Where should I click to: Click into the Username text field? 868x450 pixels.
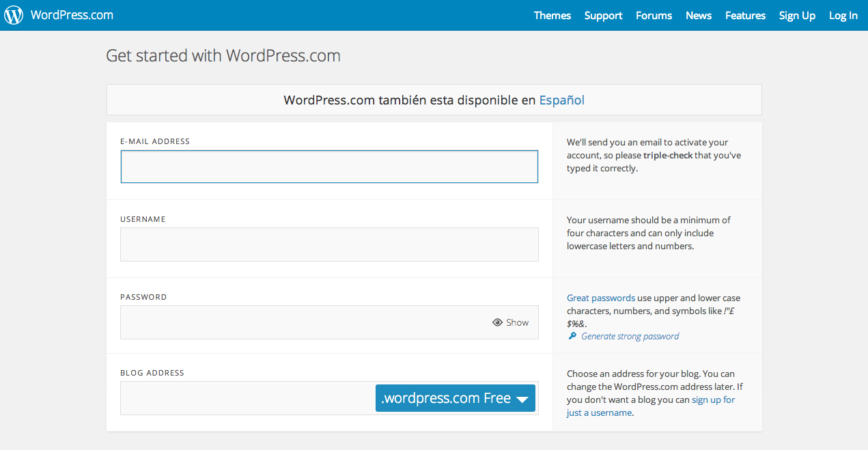[x=329, y=244]
